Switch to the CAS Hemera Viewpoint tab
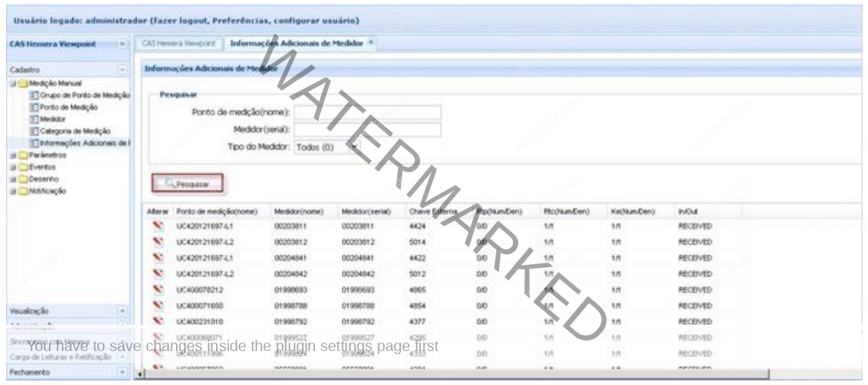Image resolution: width=868 pixels, height=385 pixels. tap(178, 45)
